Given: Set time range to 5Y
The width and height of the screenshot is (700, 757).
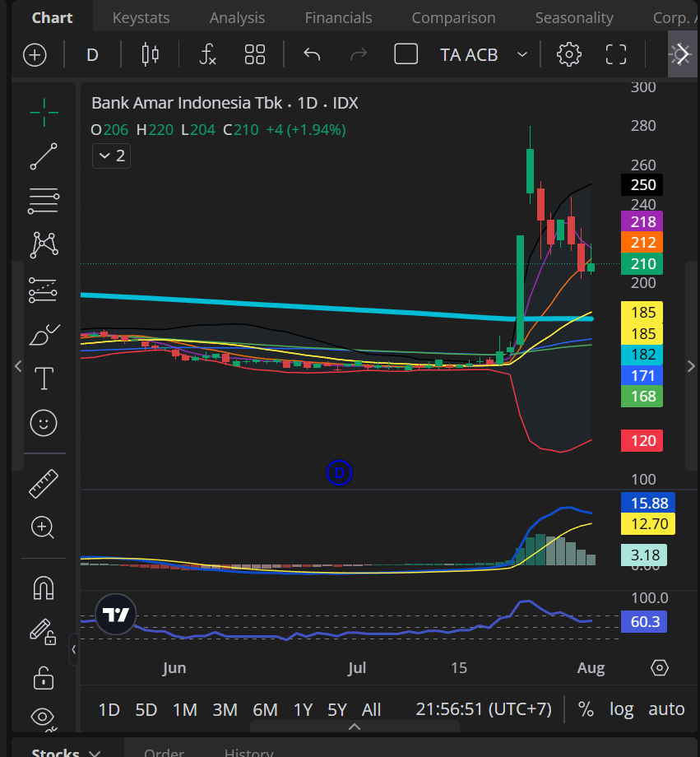Looking at the screenshot, I should [337, 709].
